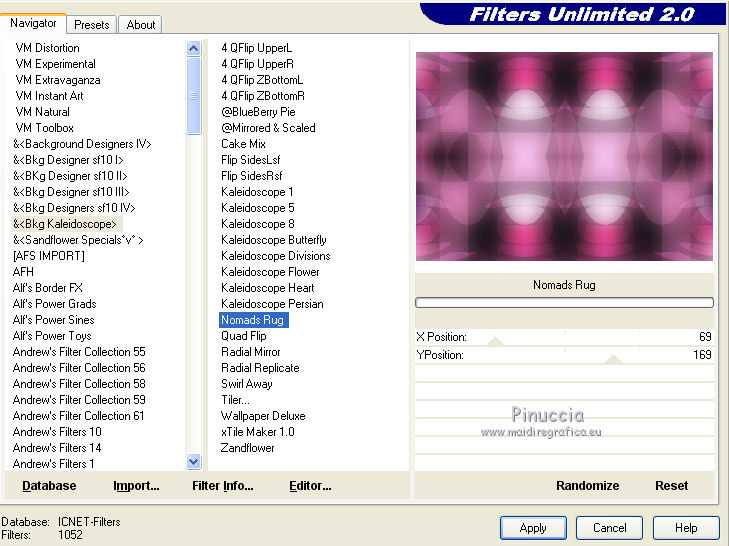Select AFH category
This screenshot has width=729, height=546.
coord(23,272)
